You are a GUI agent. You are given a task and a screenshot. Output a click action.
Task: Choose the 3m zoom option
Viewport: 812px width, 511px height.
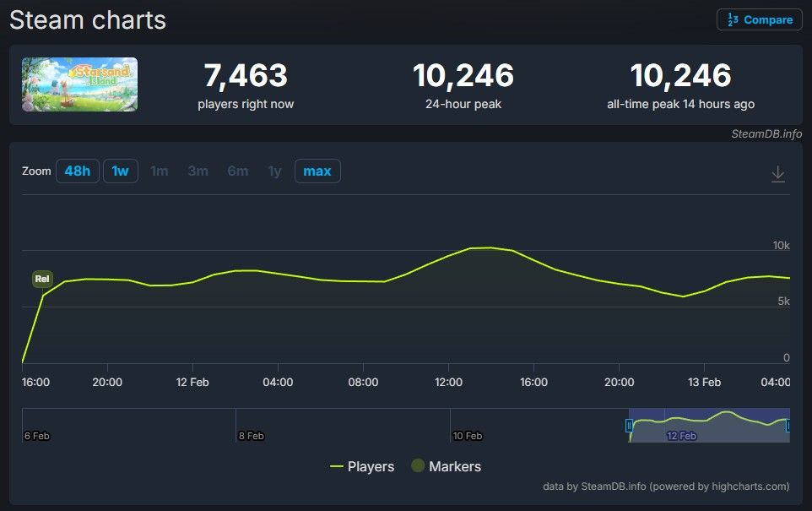pyautogui.click(x=198, y=171)
